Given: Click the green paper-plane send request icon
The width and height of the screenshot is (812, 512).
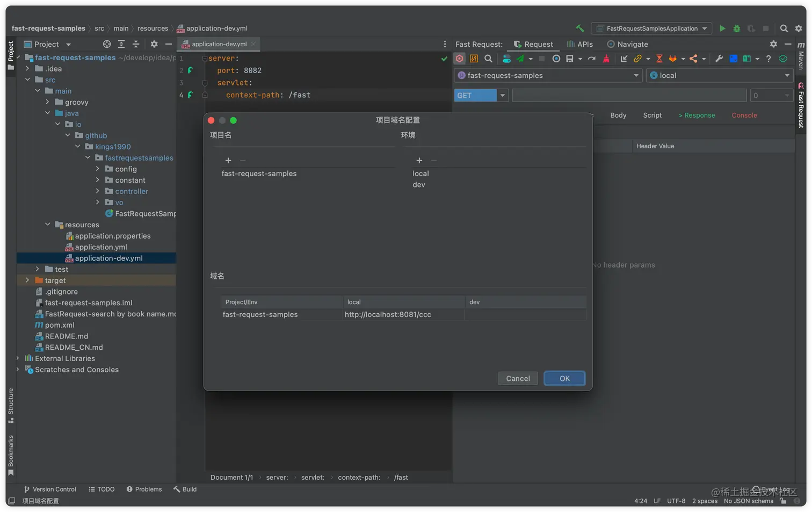Looking at the screenshot, I should click(x=520, y=59).
